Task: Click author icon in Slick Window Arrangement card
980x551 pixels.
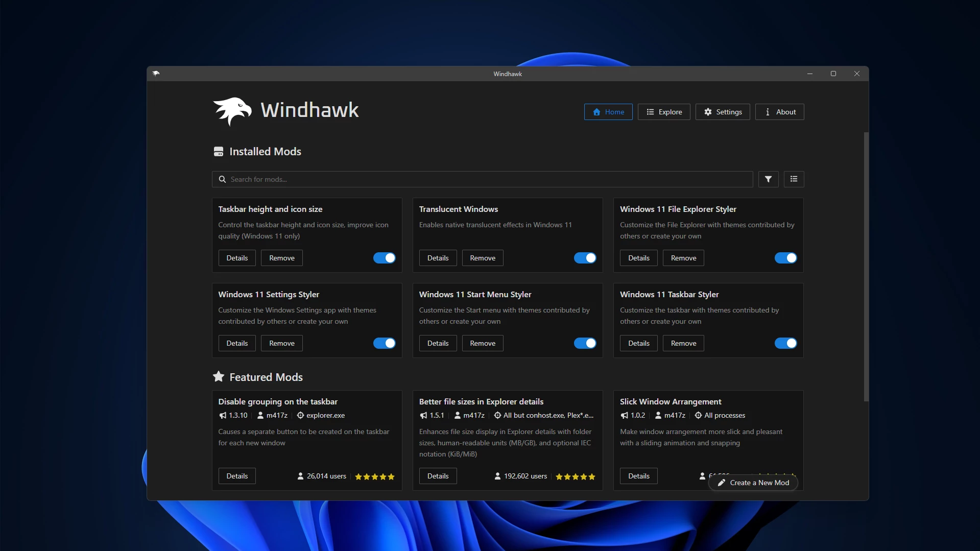Action: coord(658,416)
